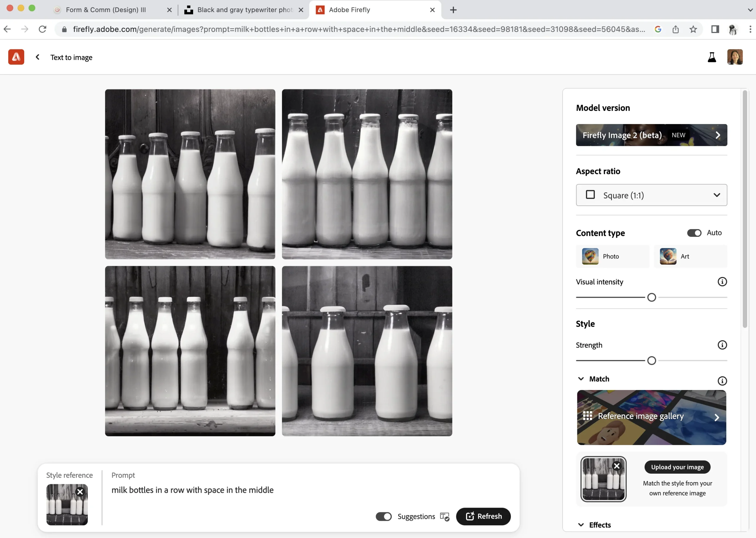
Task: Remove the style reference in prompt bar
Action: 80,492
